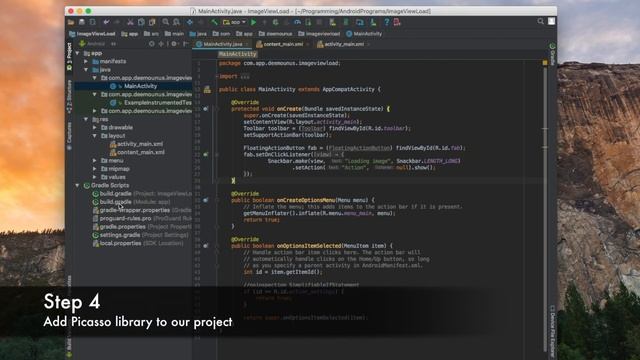Select local.properties file
This screenshot has width=640, height=360.
[138, 243]
